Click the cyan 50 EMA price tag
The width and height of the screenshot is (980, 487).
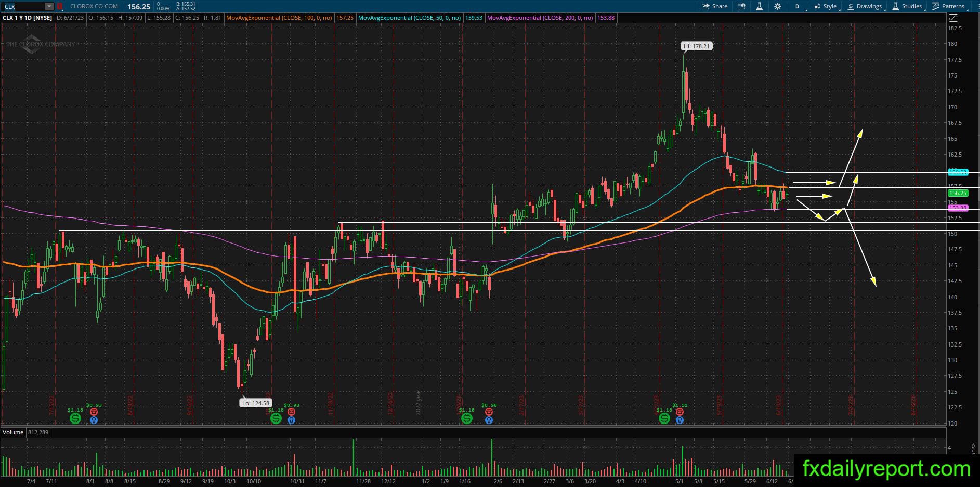pos(958,172)
